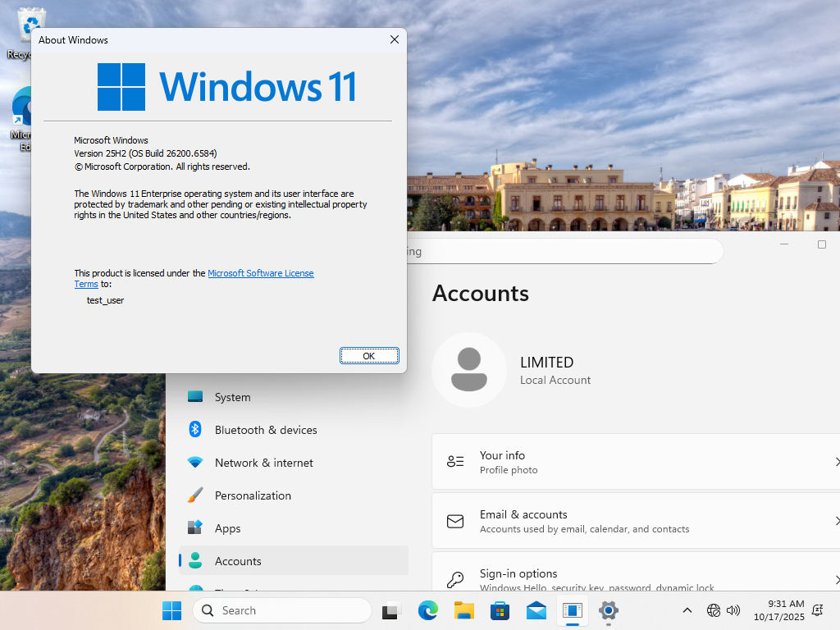Open Sign-in options key icon

point(455,579)
